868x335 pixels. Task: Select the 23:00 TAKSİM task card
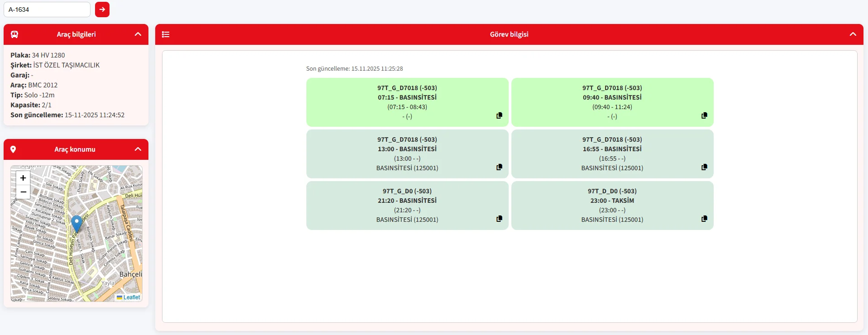(x=612, y=205)
